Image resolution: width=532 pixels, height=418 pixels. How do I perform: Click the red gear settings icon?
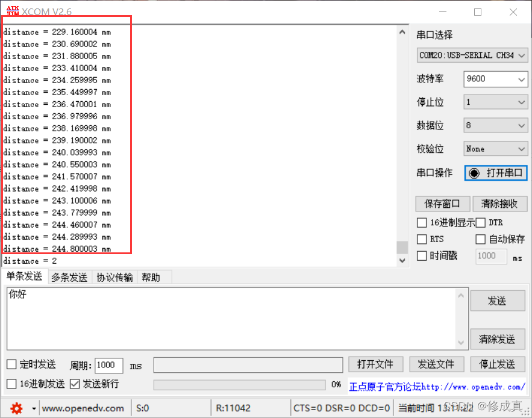(x=16, y=408)
